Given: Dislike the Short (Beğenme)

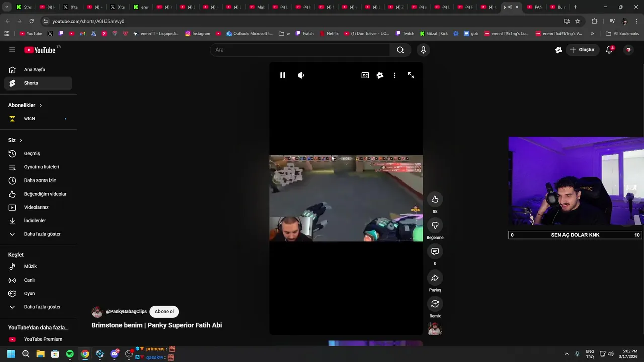Looking at the screenshot, I should [435, 225].
